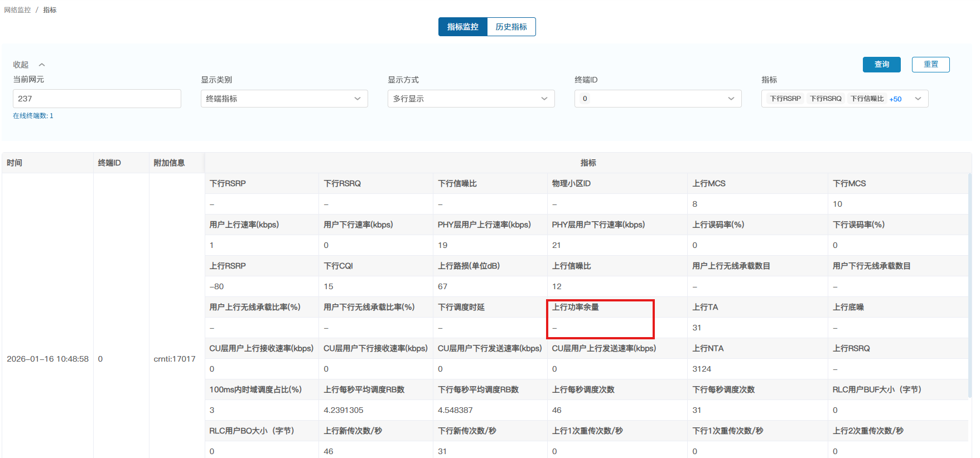Click 网络监控 in the breadcrumb

17,10
